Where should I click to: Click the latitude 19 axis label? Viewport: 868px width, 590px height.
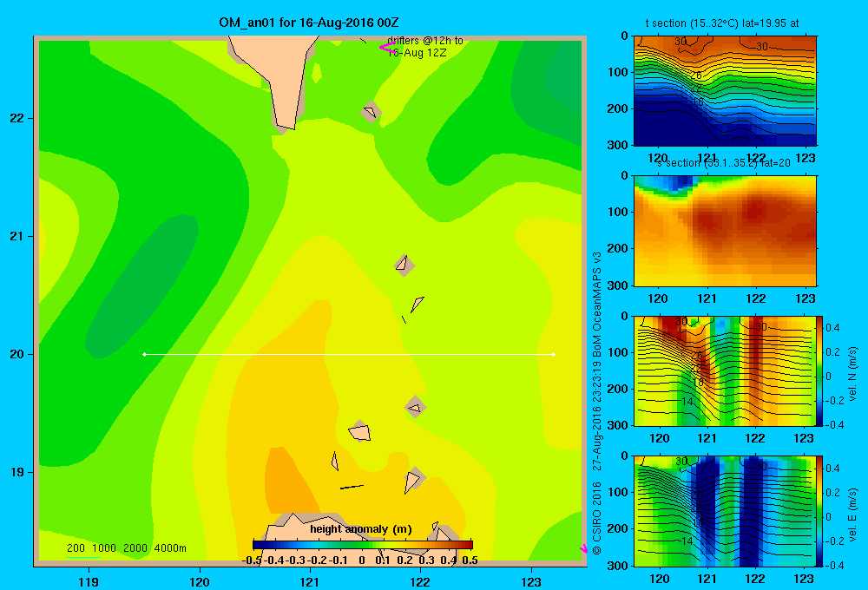(17, 472)
